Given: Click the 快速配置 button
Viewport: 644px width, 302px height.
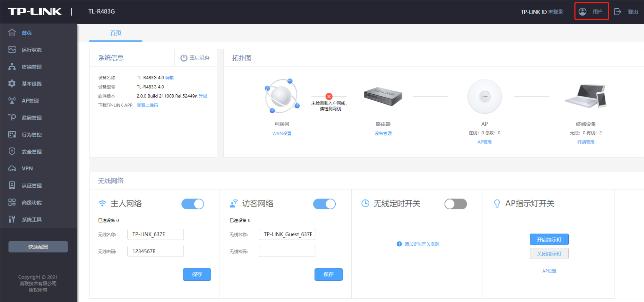Looking at the screenshot, I should pos(38,247).
